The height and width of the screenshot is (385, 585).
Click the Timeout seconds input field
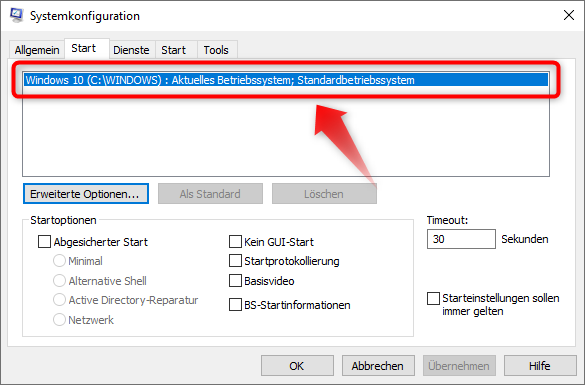pyautogui.click(x=461, y=239)
